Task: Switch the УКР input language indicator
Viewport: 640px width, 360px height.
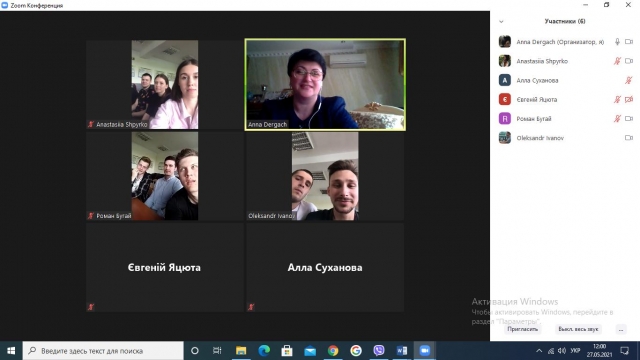Action: (x=576, y=351)
